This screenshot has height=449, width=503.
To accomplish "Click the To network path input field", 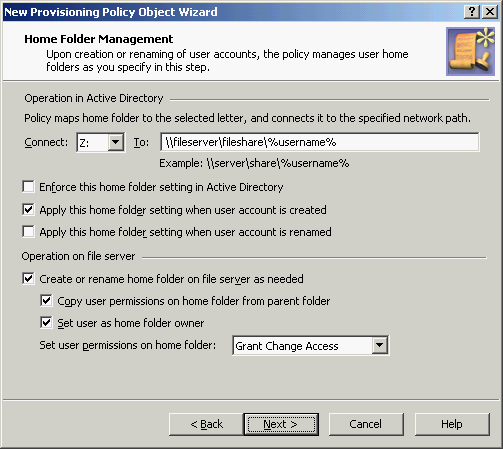I will point(320,142).
